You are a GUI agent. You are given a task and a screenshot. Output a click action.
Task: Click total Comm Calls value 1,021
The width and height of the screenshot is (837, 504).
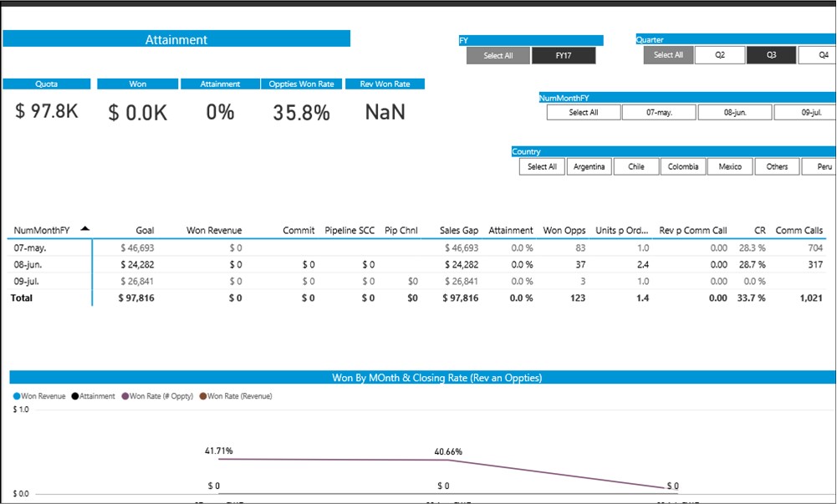coord(811,298)
